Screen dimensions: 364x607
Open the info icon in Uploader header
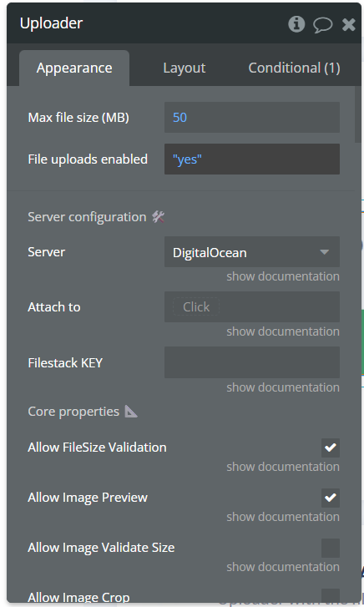pos(296,24)
